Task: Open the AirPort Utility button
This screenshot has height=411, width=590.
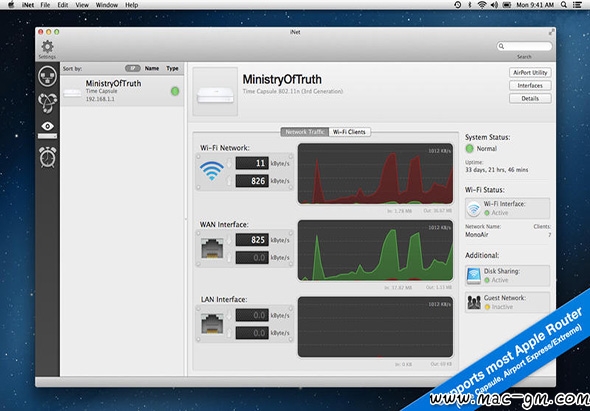Action: click(530, 73)
